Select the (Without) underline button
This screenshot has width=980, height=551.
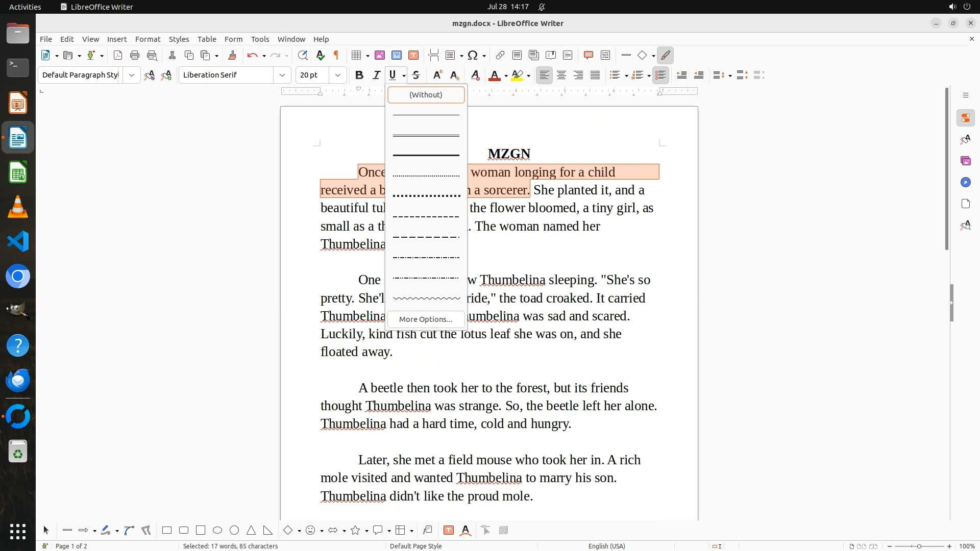tap(426, 94)
